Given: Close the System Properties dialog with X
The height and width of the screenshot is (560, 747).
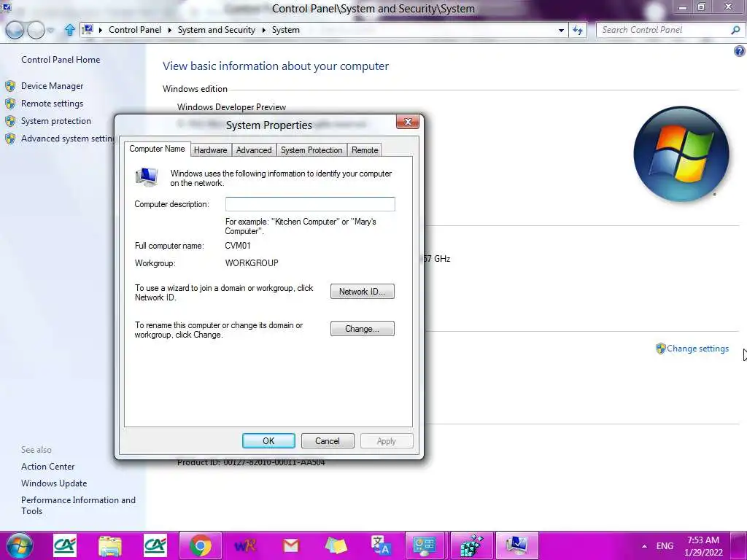Looking at the screenshot, I should coord(407,122).
